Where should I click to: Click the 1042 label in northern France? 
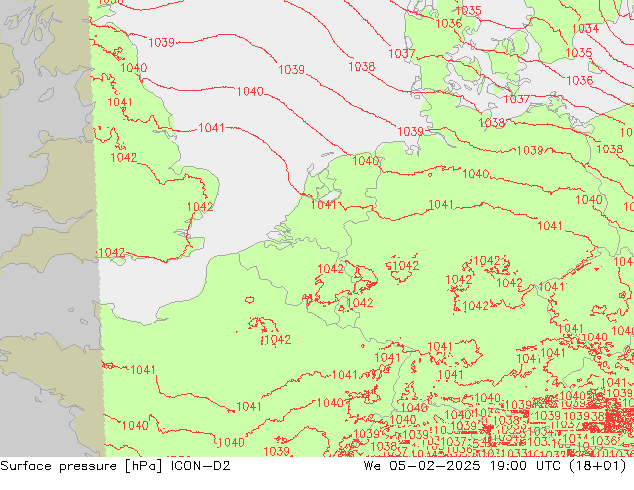click(277, 340)
